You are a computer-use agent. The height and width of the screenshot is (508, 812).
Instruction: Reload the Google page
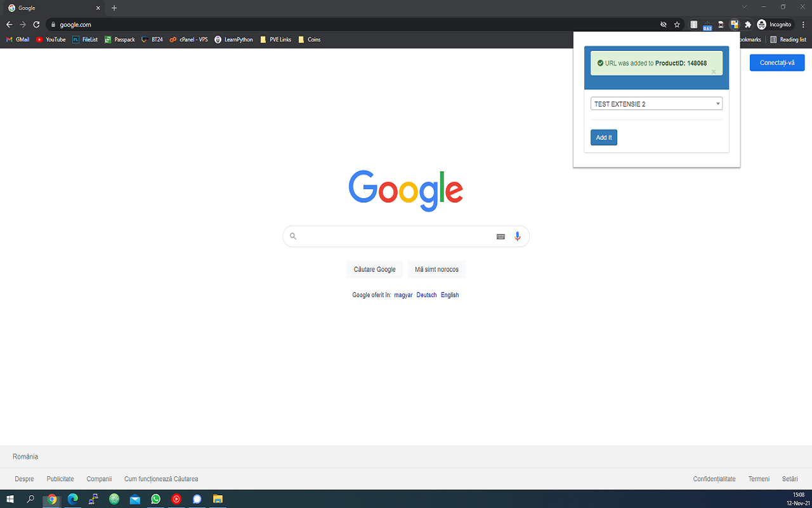(x=37, y=24)
